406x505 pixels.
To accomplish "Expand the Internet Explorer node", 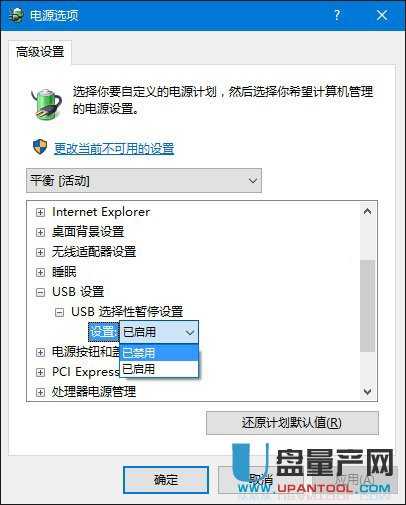I will click(x=40, y=212).
